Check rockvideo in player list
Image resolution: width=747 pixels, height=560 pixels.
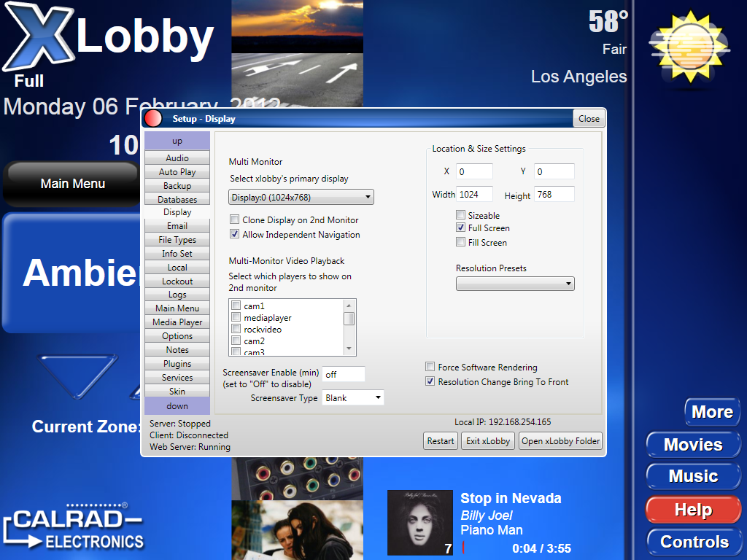click(x=236, y=329)
